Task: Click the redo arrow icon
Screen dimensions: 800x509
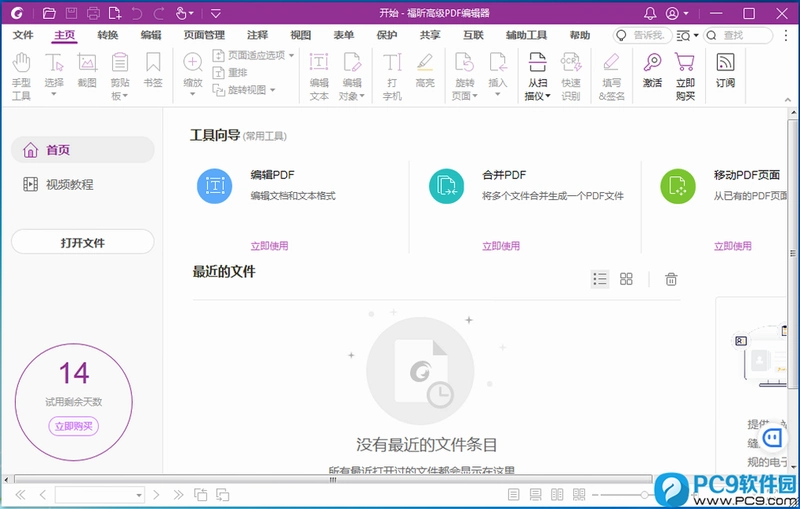Action: click(159, 13)
